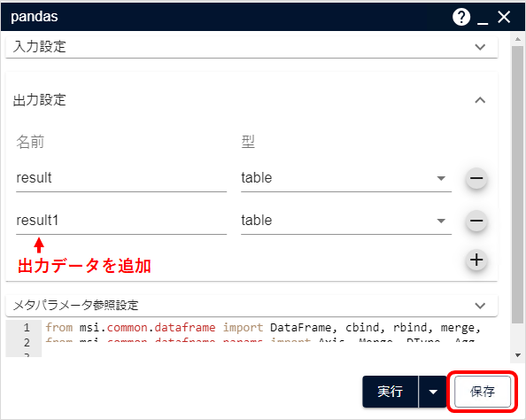Open the help question mark icon
526x420 pixels.
point(461,17)
